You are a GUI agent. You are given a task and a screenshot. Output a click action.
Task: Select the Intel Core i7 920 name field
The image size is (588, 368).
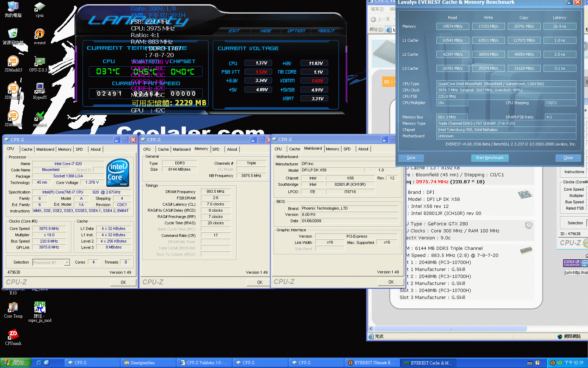[68, 164]
